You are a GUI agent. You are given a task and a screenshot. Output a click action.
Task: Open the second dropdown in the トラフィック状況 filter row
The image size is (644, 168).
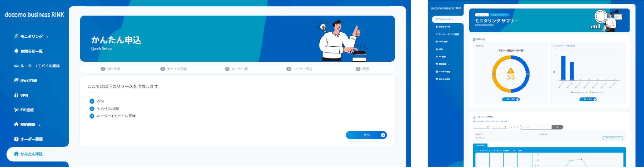click(499, 127)
